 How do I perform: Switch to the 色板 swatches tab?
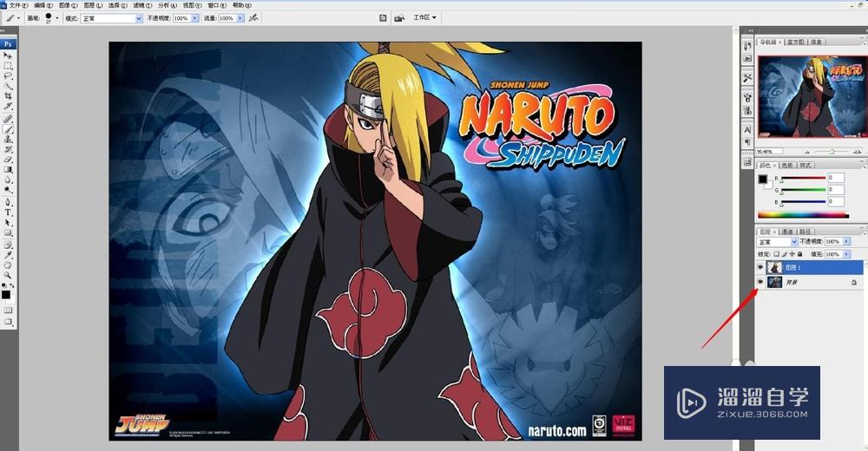coord(787,165)
